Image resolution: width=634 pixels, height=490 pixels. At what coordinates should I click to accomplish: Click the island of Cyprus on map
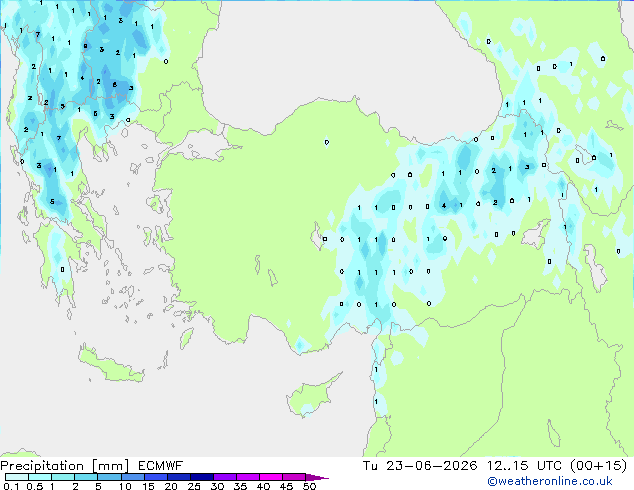pos(313,395)
